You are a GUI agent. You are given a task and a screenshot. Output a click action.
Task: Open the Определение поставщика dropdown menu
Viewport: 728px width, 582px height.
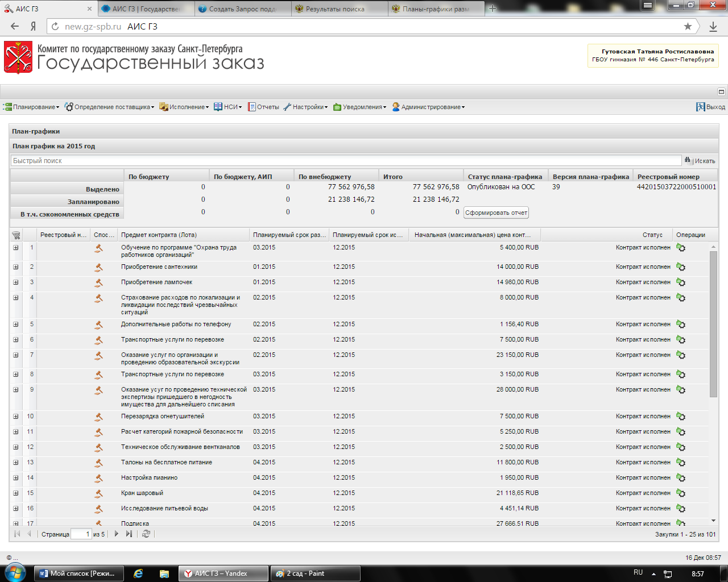(x=109, y=107)
